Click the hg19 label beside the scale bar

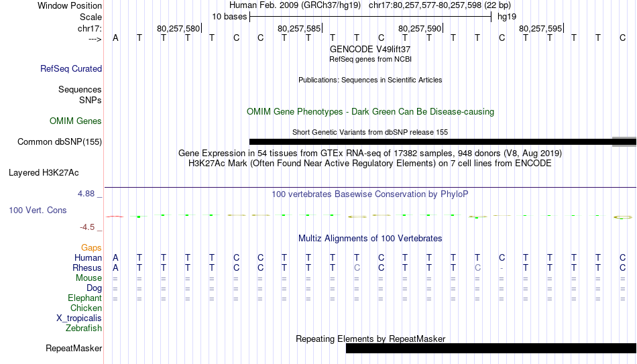[x=507, y=17]
